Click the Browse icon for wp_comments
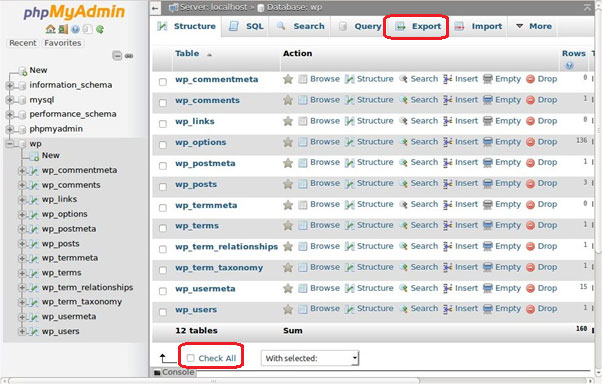Viewport: 602px width, 384px height. (303, 100)
